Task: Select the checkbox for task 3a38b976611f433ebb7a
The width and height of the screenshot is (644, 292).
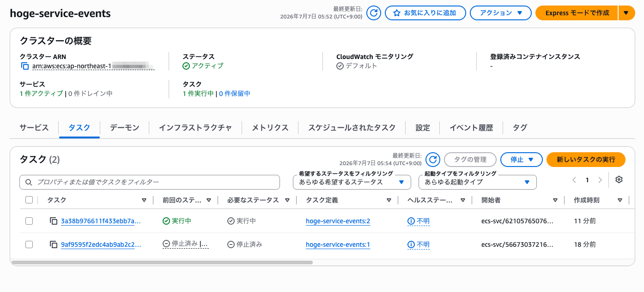Action: [29, 221]
